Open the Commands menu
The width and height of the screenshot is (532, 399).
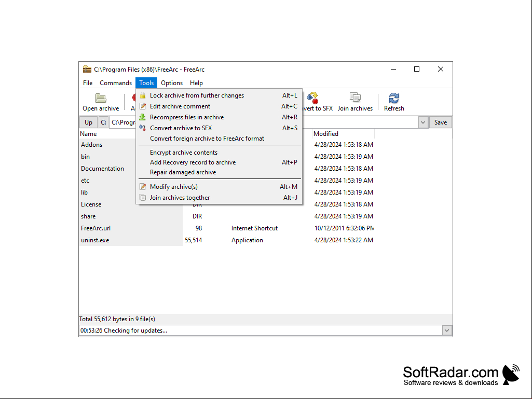pos(116,83)
